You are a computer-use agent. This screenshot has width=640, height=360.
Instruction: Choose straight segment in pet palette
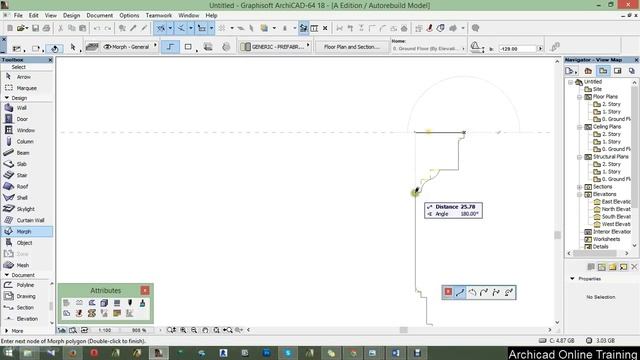click(x=460, y=292)
